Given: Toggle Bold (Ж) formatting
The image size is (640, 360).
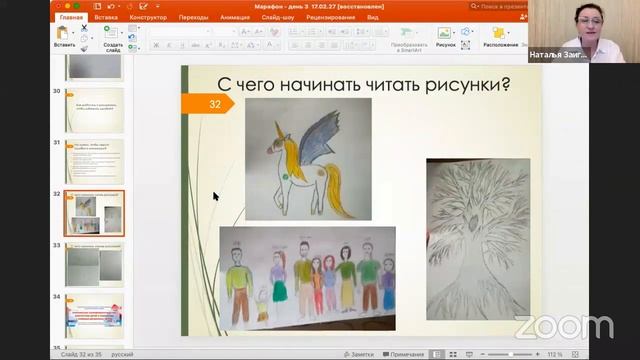Looking at the screenshot, I should click(156, 45).
